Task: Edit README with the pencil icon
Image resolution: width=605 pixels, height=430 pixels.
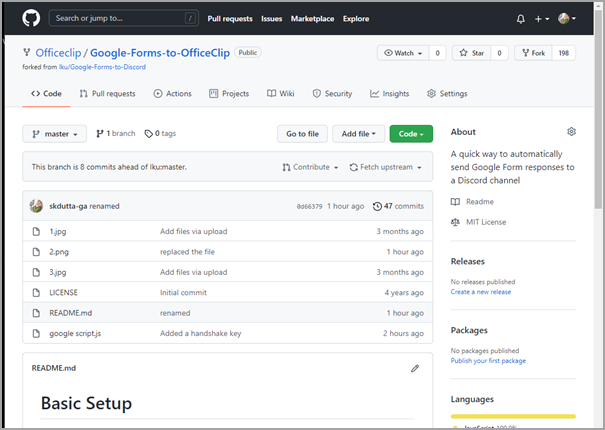Action: 415,368
